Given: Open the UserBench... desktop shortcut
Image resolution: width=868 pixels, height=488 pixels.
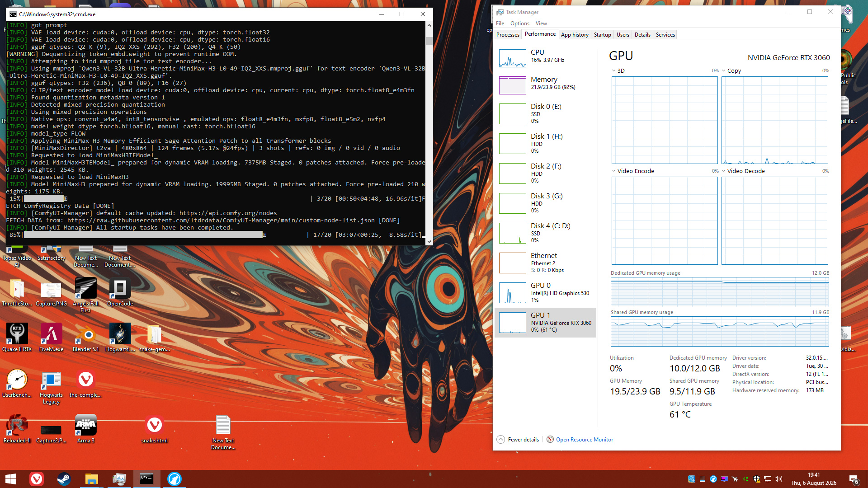Looking at the screenshot, I should click(17, 384).
